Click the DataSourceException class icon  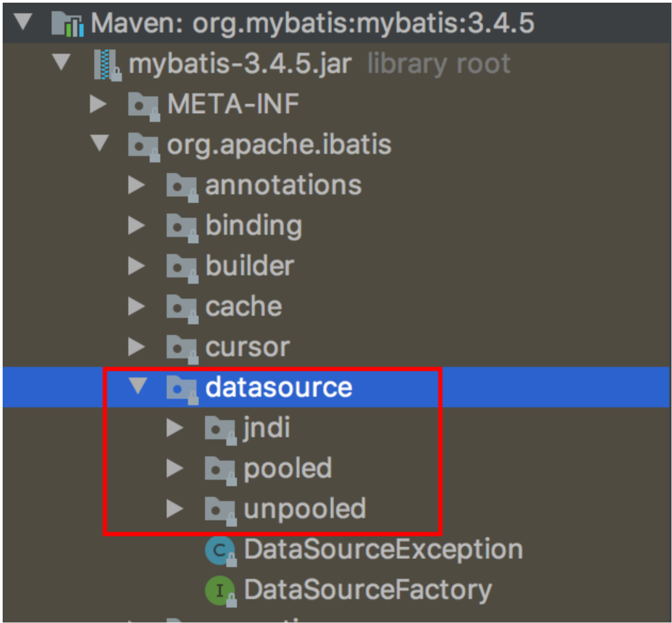click(220, 550)
